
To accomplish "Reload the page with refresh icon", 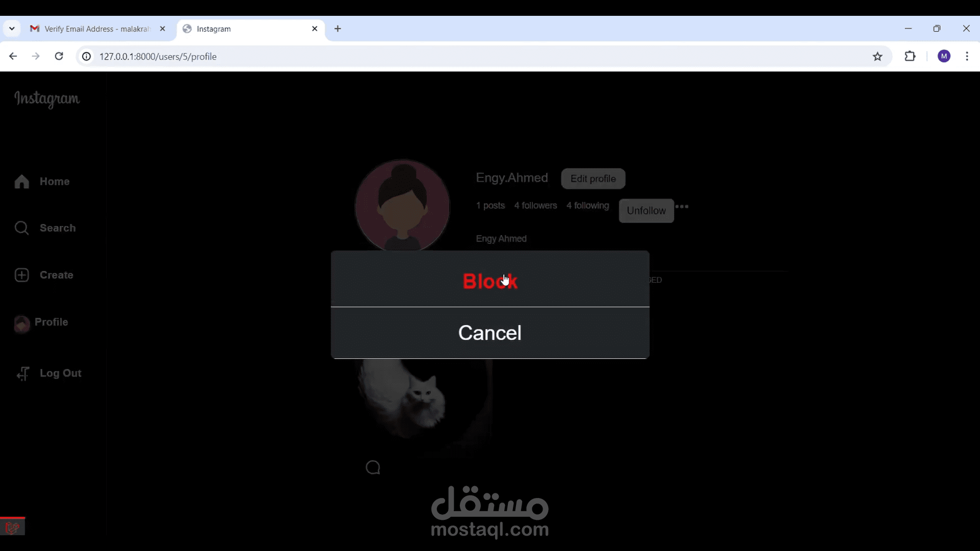I will (x=59, y=57).
